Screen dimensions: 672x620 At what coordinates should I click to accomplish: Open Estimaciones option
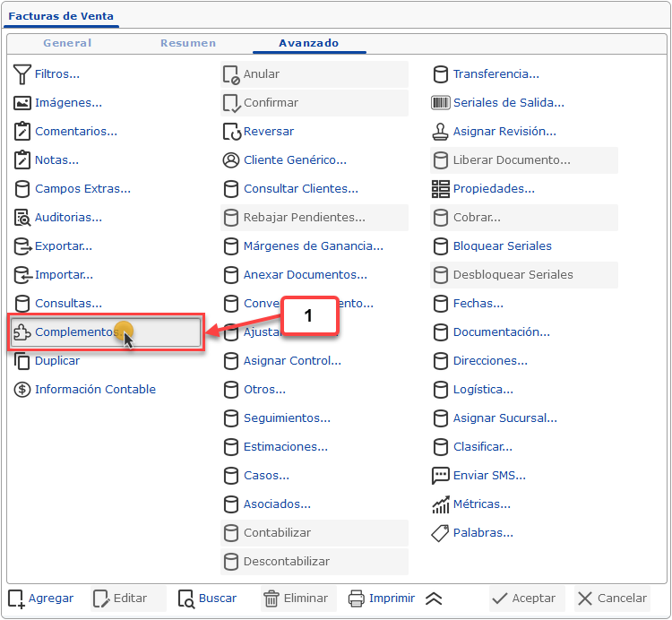coord(286,447)
